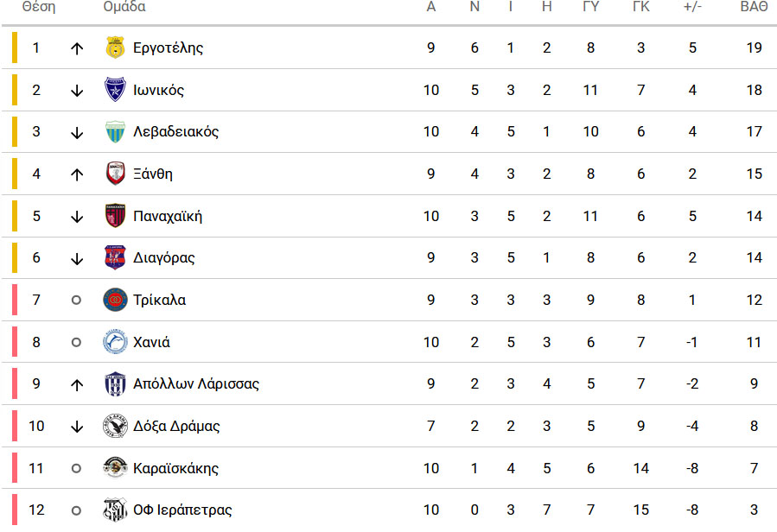Click the down arrow beside Ιωνικός
Image resolution: width=777 pixels, height=532 pixels.
tap(76, 90)
